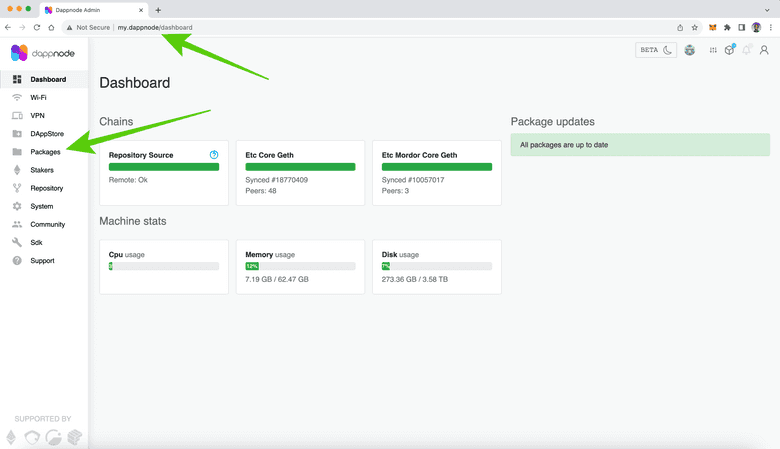
Task: Click the installed packages cube icon
Action: point(729,50)
